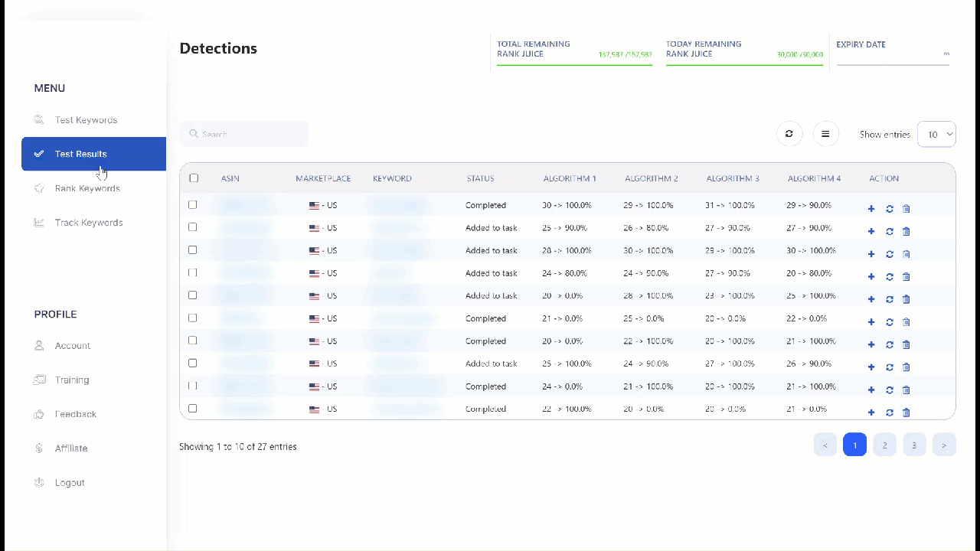Sort table by Status column header

click(x=480, y=178)
